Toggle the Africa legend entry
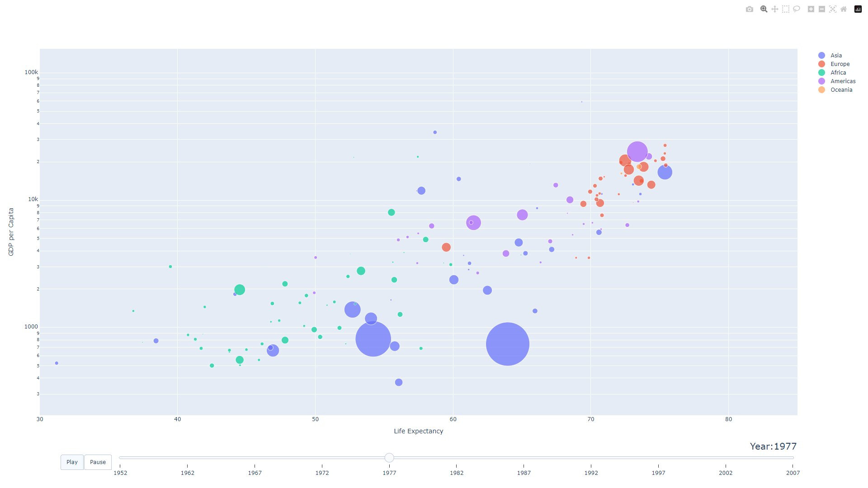Image resolution: width=868 pixels, height=488 pixels. tap(838, 73)
